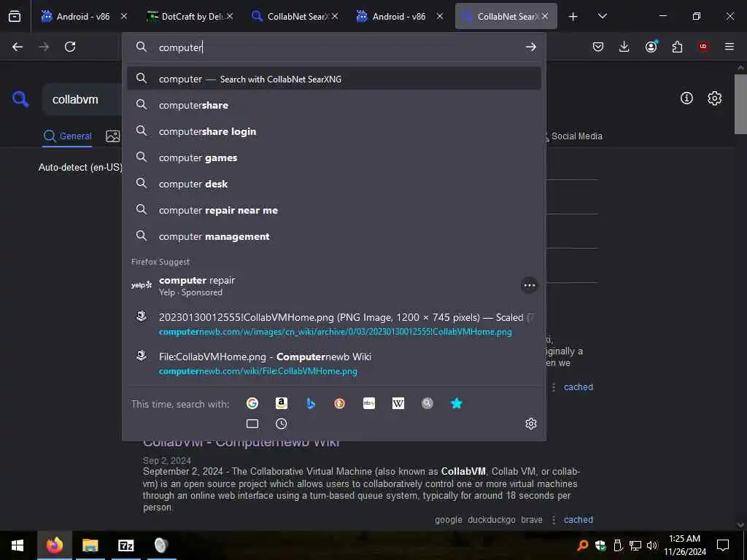Search this time with DuckDuckGo icon
Viewport: 747px width, 560px height.
pyautogui.click(x=340, y=403)
